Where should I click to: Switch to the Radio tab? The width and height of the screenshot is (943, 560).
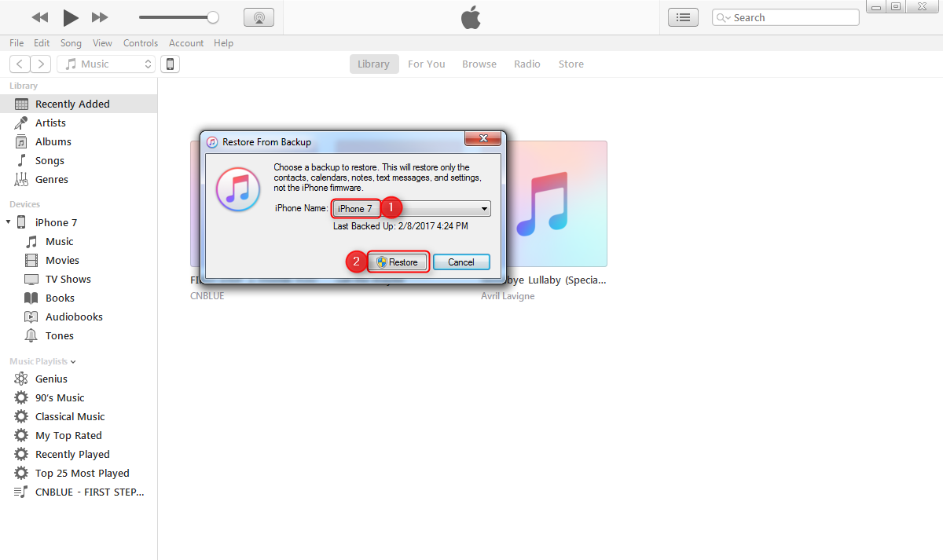tap(527, 64)
